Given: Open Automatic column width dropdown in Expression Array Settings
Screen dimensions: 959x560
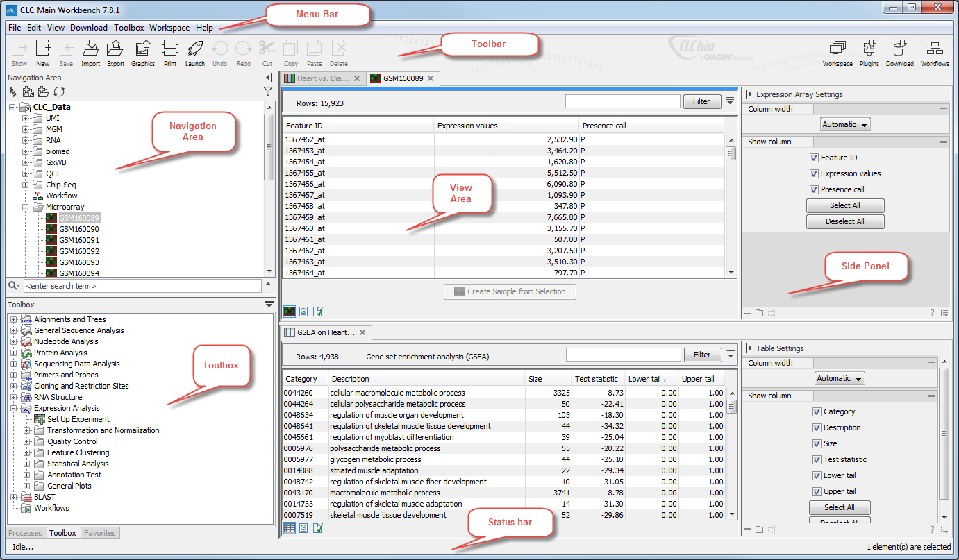Looking at the screenshot, I should click(x=845, y=125).
